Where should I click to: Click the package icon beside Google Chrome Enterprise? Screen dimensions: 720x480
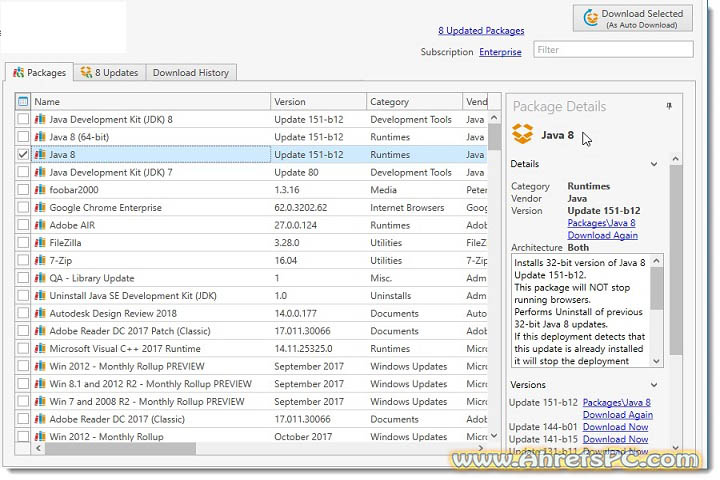40,207
